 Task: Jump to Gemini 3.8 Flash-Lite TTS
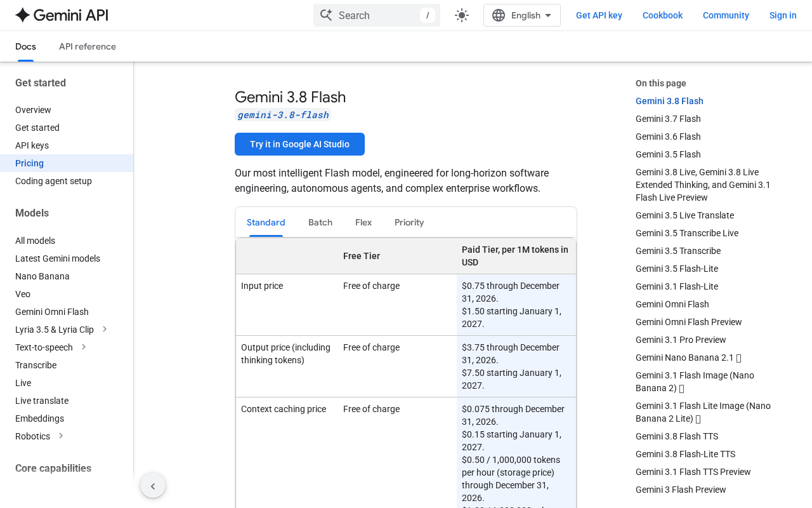pyautogui.click(x=685, y=454)
